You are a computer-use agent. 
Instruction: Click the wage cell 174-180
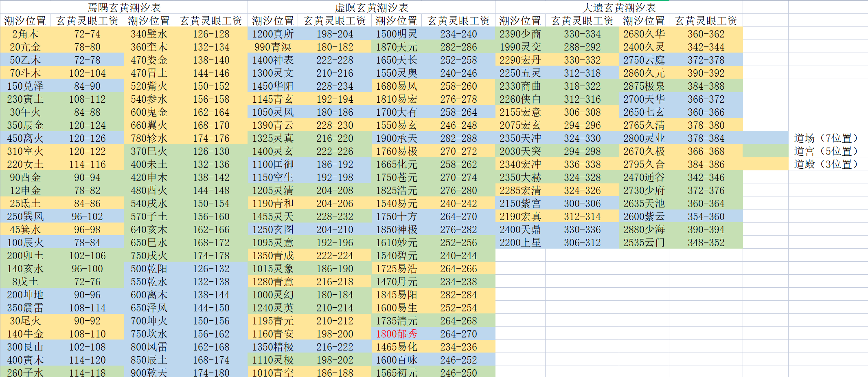click(x=211, y=372)
